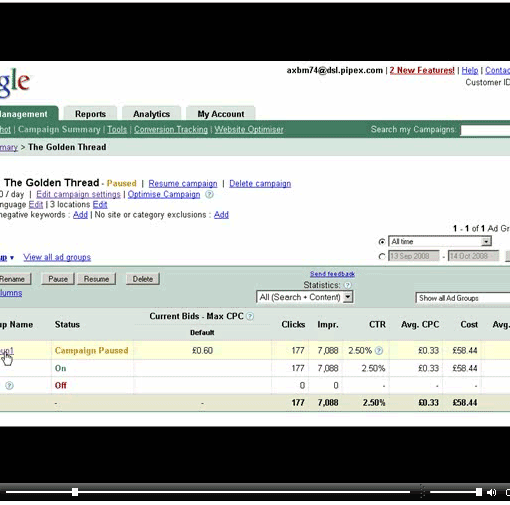Click the video progress slider handle
Viewport: 510px width, 505px height.
point(75,492)
